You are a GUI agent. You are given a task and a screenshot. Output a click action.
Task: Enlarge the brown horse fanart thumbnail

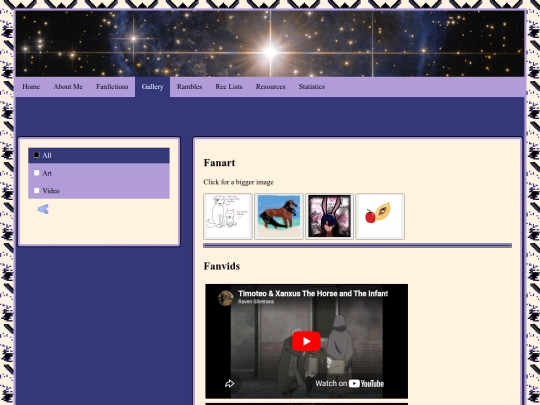279,216
